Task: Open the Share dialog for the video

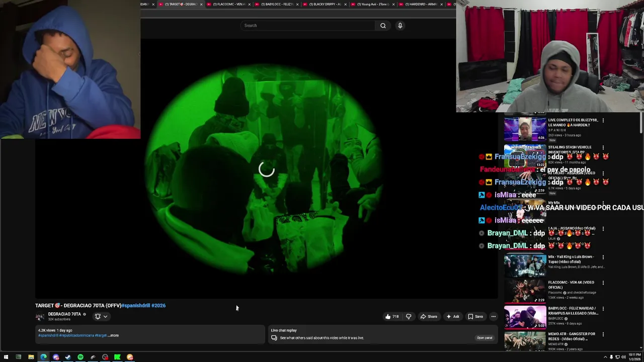Action: pyautogui.click(x=429, y=317)
